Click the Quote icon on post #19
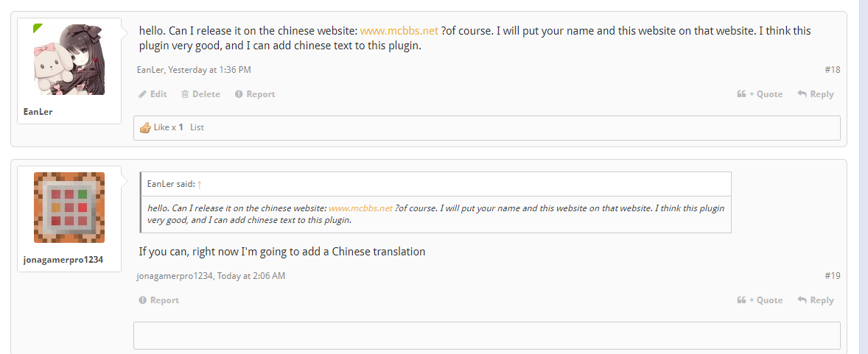 [741, 300]
